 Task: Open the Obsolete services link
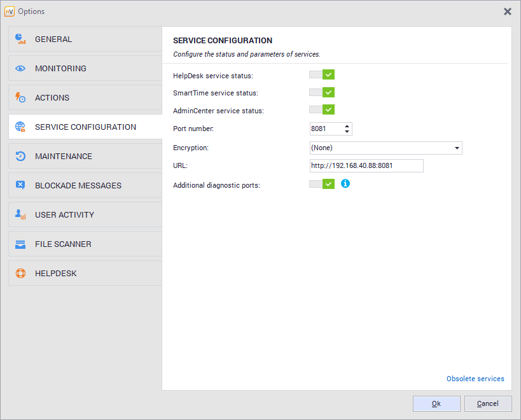coord(475,379)
